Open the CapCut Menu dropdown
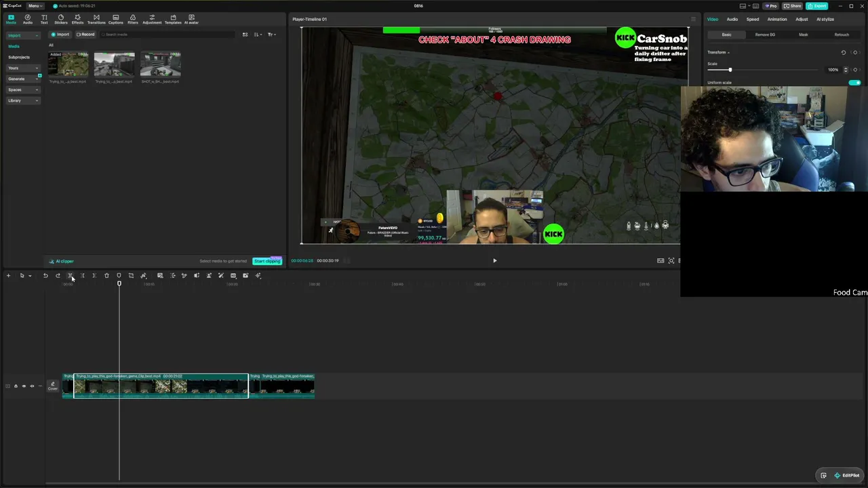The width and height of the screenshot is (868, 488). tap(34, 6)
